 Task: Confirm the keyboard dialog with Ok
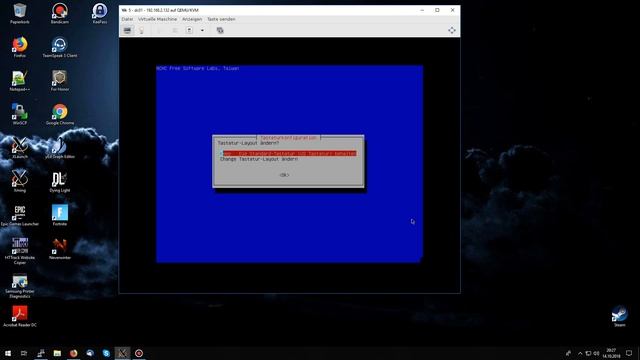(284, 175)
